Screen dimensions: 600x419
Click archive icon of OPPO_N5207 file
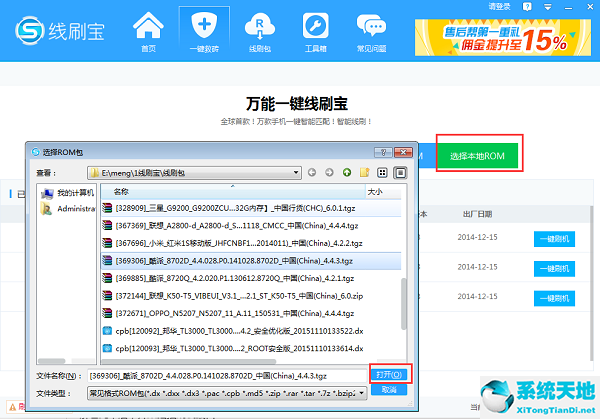pos(107,313)
